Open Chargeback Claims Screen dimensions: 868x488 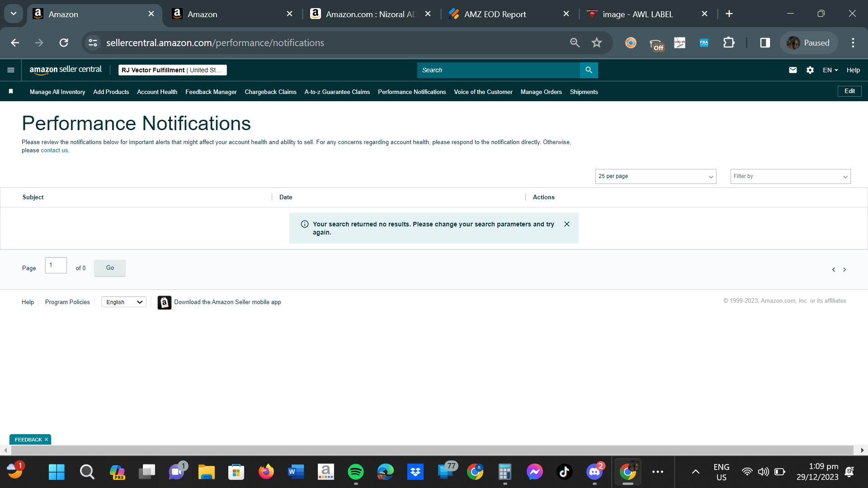coord(271,92)
